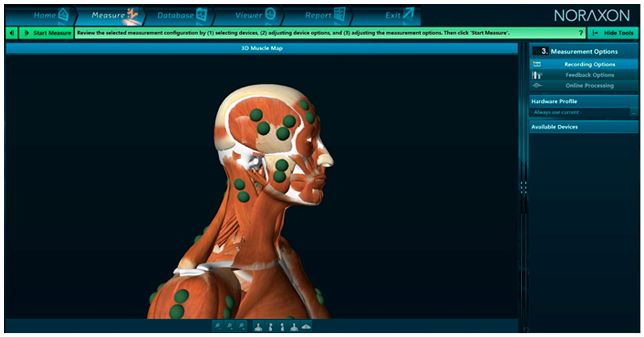The width and height of the screenshot is (644, 337).
Task: Expand the Available Devices section
Action: [583, 127]
